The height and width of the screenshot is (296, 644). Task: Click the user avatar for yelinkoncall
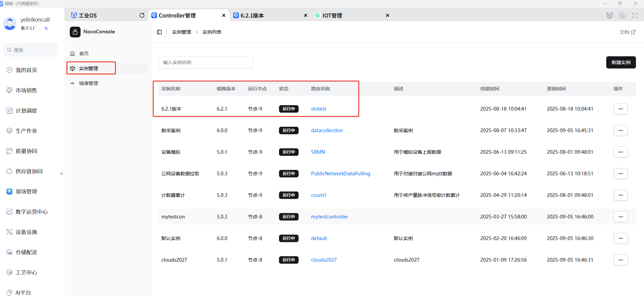[10, 24]
